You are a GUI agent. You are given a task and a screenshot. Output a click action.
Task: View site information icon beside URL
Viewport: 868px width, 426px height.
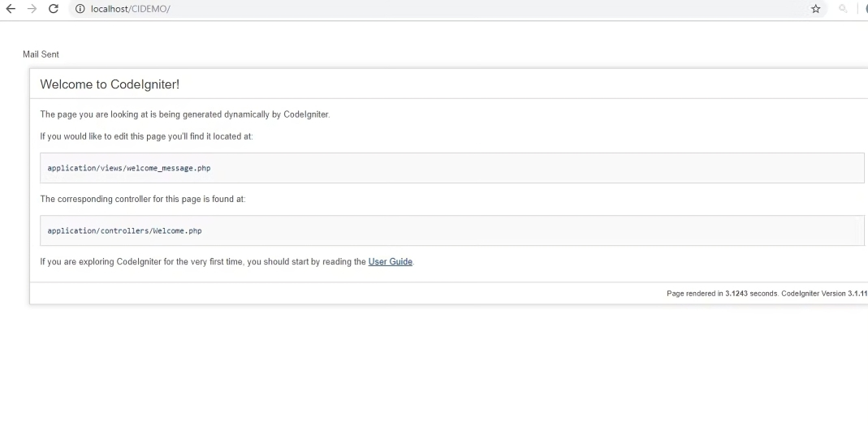pos(80,9)
